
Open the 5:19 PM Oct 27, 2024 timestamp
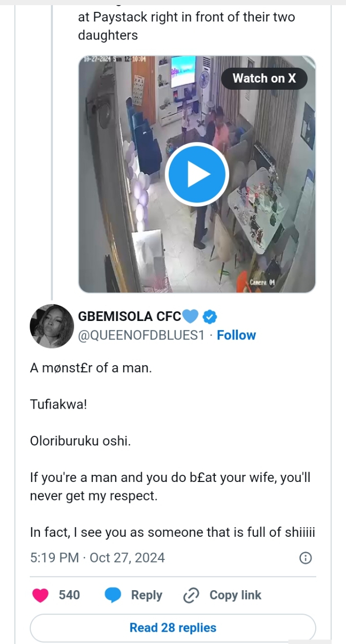point(97,558)
